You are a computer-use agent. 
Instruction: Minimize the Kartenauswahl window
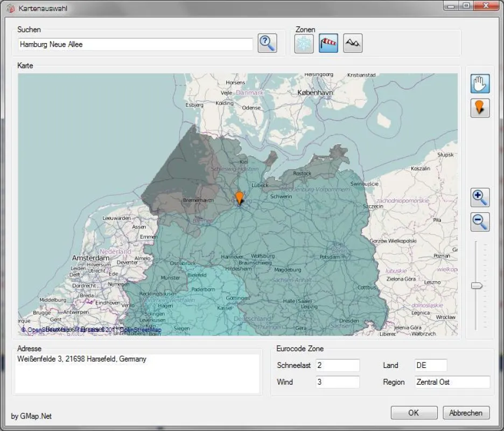[451, 6]
